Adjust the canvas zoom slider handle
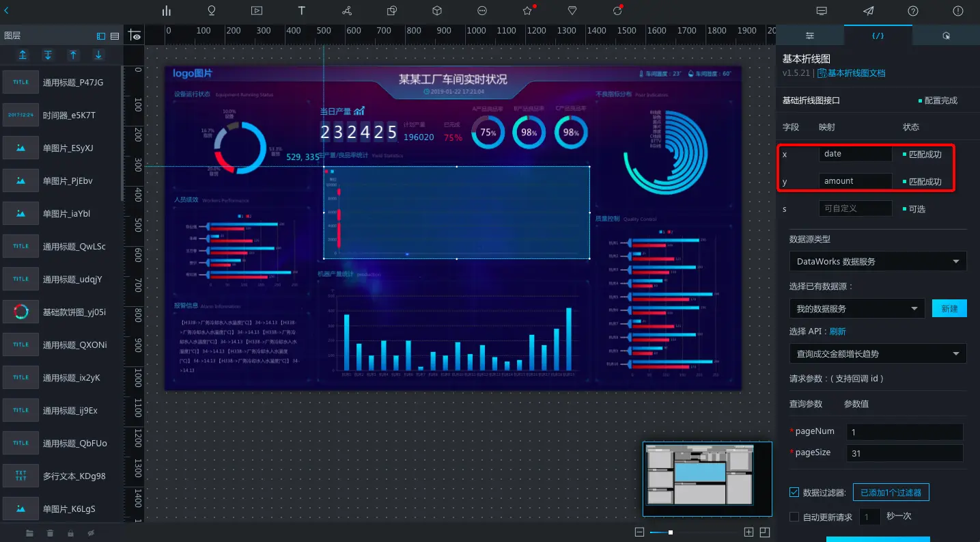The height and width of the screenshot is (542, 980). click(671, 532)
